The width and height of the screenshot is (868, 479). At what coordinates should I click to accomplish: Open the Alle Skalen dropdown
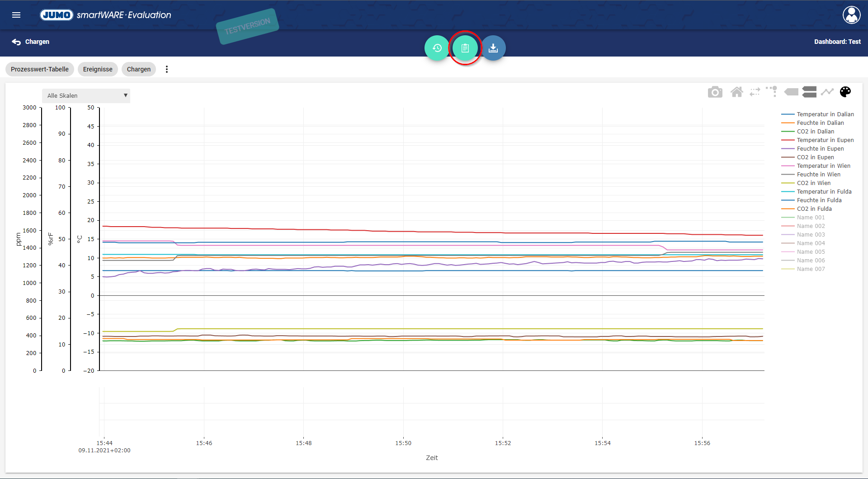point(86,96)
